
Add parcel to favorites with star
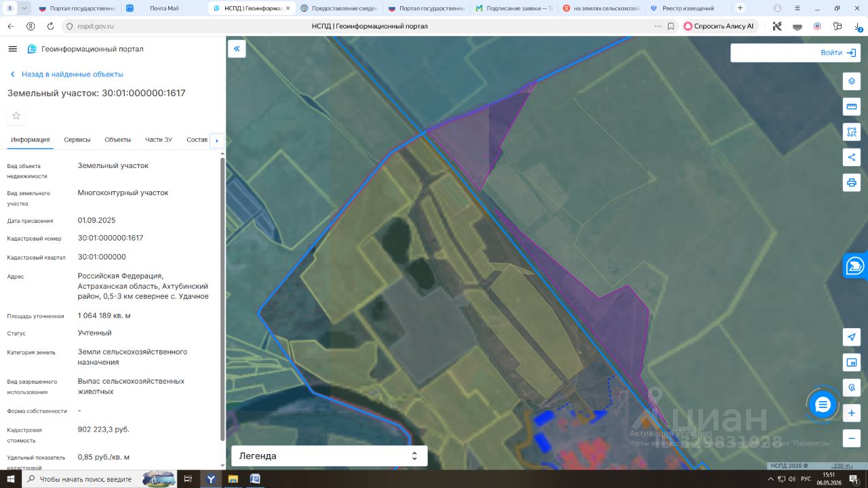[16, 116]
